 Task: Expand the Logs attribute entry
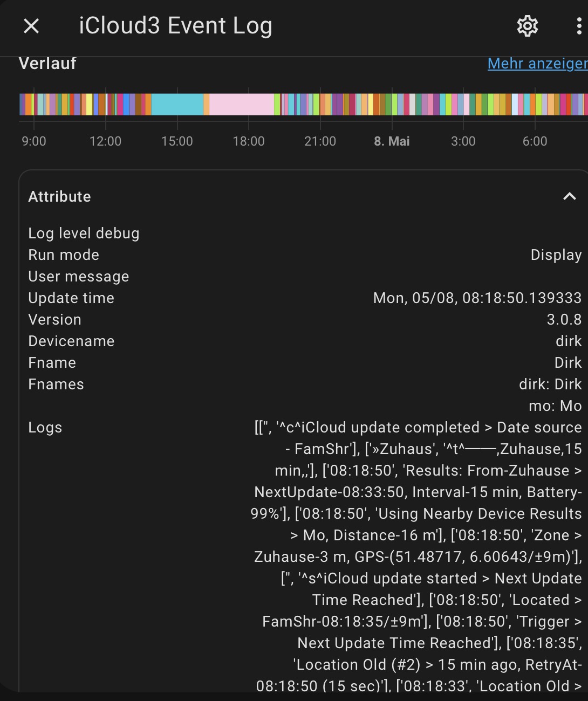tap(45, 427)
